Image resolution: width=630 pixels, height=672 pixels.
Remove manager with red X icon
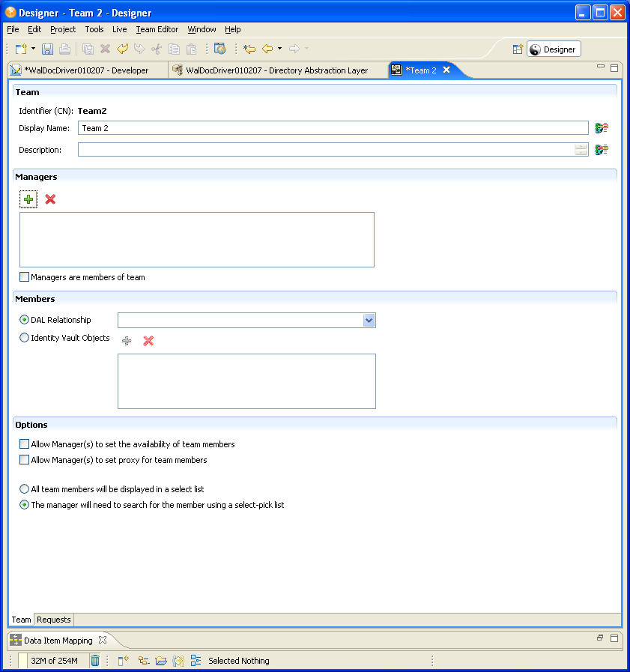coord(50,199)
